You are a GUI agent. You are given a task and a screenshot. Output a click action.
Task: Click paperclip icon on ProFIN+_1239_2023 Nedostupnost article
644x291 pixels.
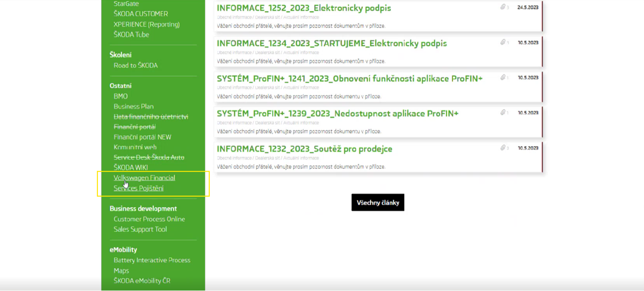(x=503, y=112)
